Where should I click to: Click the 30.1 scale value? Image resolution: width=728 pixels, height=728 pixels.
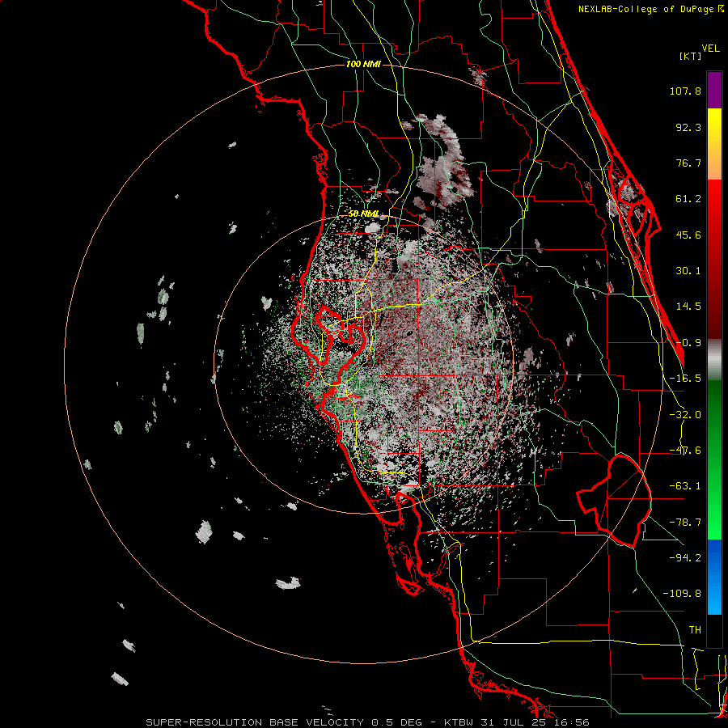coord(688,271)
